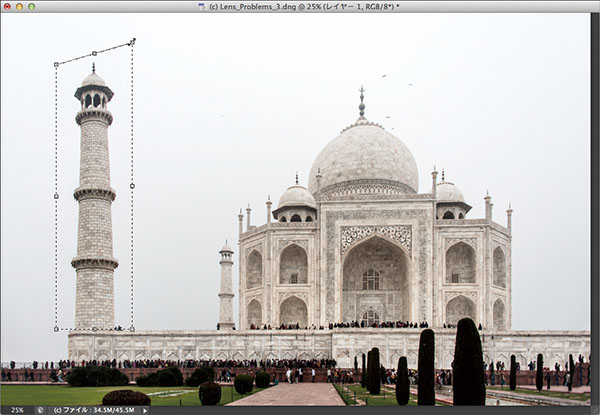Viewport: 600px width, 415px height.
Task: Click inside the transform box on the minaret
Action: [x=94, y=200]
